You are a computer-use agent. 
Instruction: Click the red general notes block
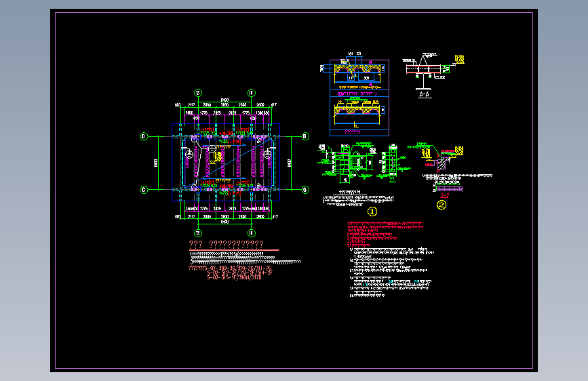click(x=385, y=235)
